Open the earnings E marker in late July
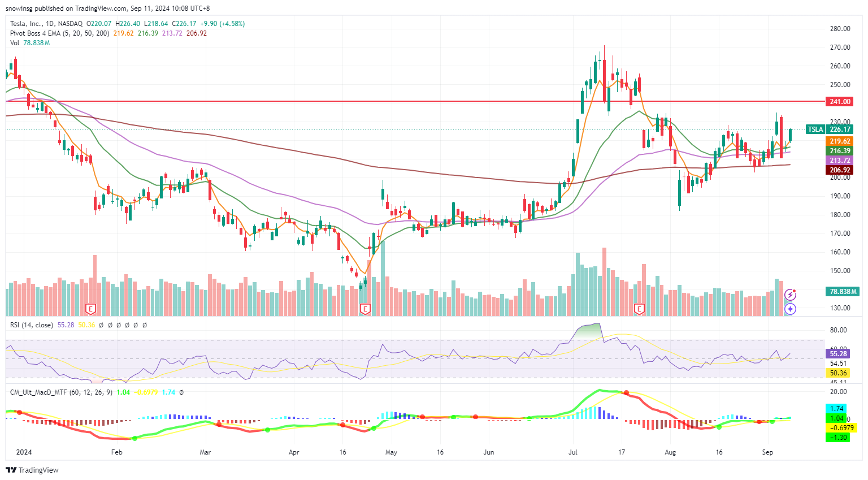The image size is (868, 480). pyautogui.click(x=640, y=309)
